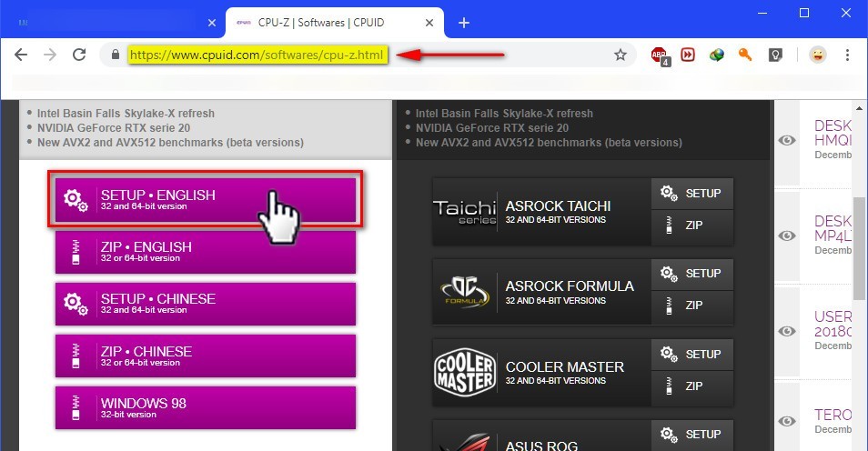Click eye icon beside DESK HMQI entry
Viewport: 868px width, 451px height.
coord(787,141)
